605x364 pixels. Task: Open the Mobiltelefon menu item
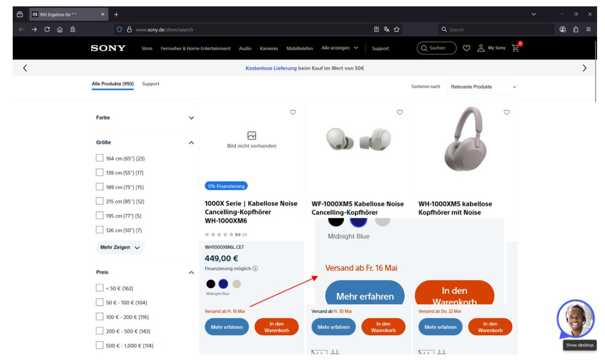[299, 49]
